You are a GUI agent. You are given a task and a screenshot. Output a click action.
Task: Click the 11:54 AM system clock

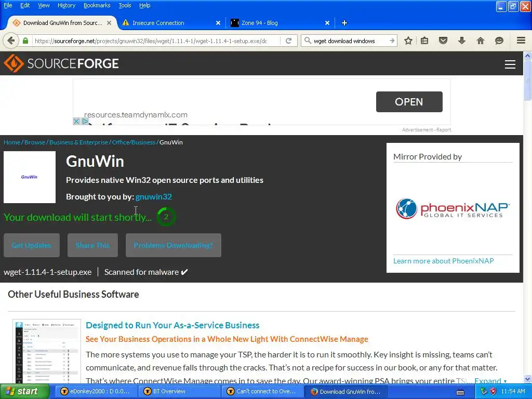tap(513, 392)
